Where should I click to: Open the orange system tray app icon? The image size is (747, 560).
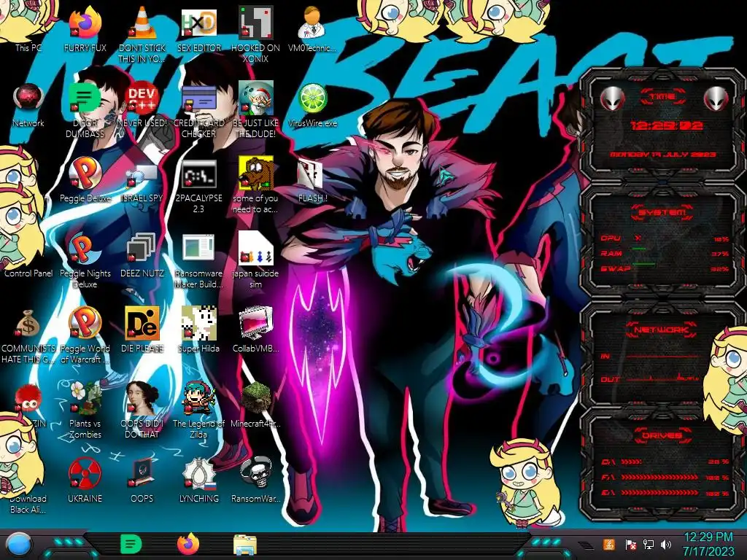[608, 544]
